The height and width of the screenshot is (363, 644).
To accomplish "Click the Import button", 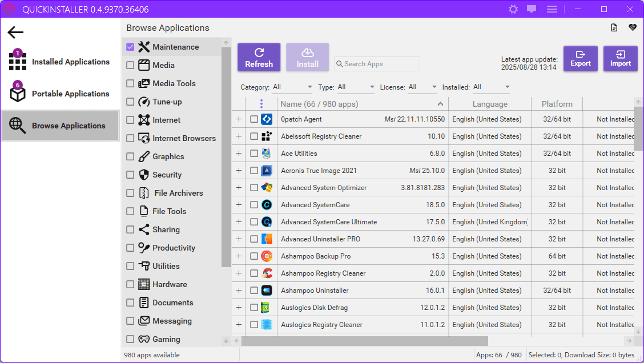I will pos(620,58).
